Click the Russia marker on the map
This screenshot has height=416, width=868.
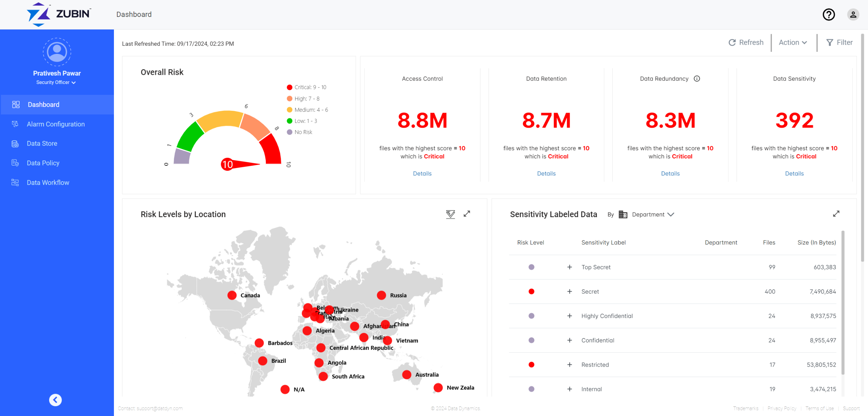(381, 295)
